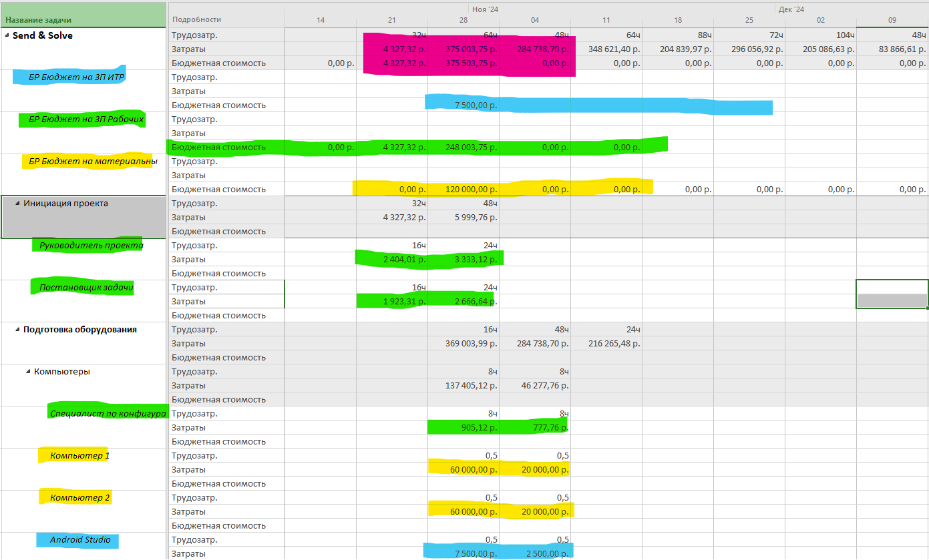Collapse the Инициация проекта task group
This screenshot has height=560, width=929.
[18, 204]
